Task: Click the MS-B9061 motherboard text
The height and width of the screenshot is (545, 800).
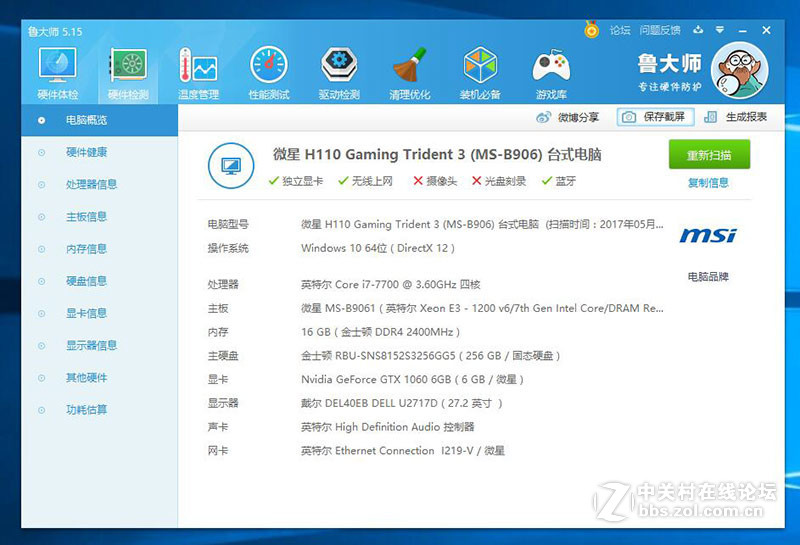Action: click(482, 308)
